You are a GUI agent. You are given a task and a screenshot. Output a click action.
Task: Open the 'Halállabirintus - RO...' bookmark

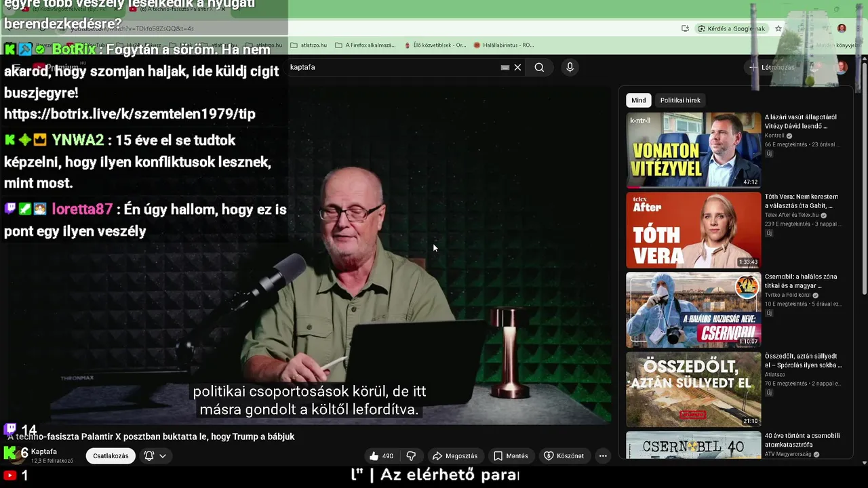coord(504,45)
